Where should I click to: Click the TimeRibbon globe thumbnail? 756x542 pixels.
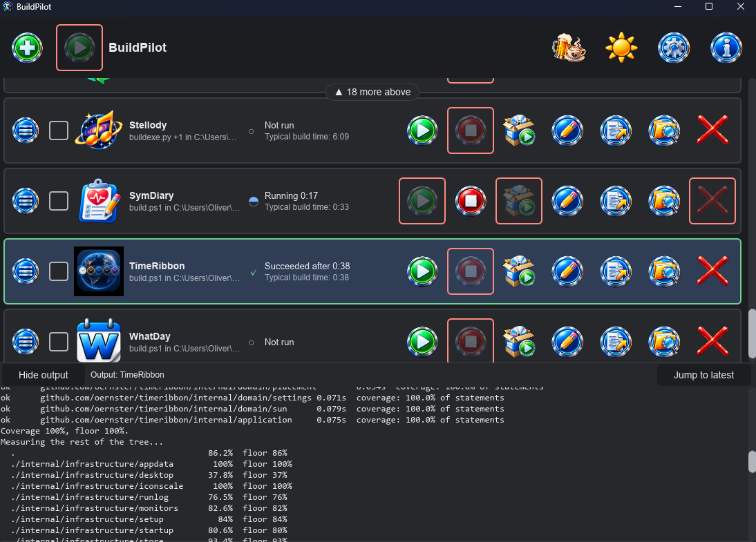(99, 271)
